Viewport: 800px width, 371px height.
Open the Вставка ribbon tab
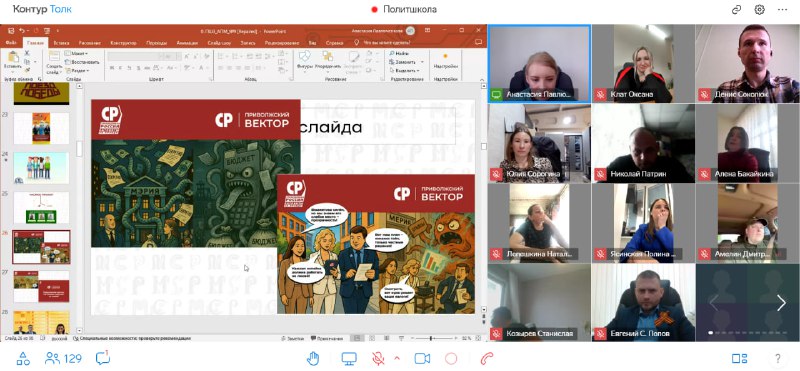[62, 43]
